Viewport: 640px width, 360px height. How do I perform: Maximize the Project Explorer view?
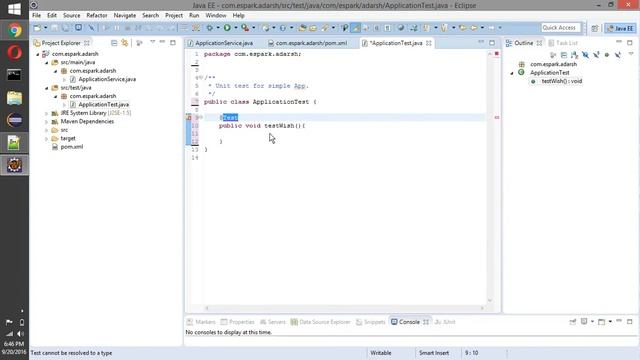coord(173,42)
